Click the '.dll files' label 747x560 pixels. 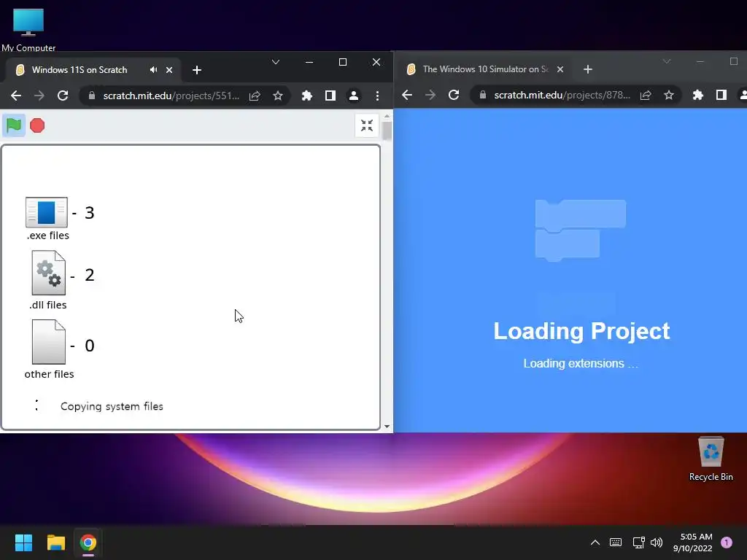tap(47, 305)
